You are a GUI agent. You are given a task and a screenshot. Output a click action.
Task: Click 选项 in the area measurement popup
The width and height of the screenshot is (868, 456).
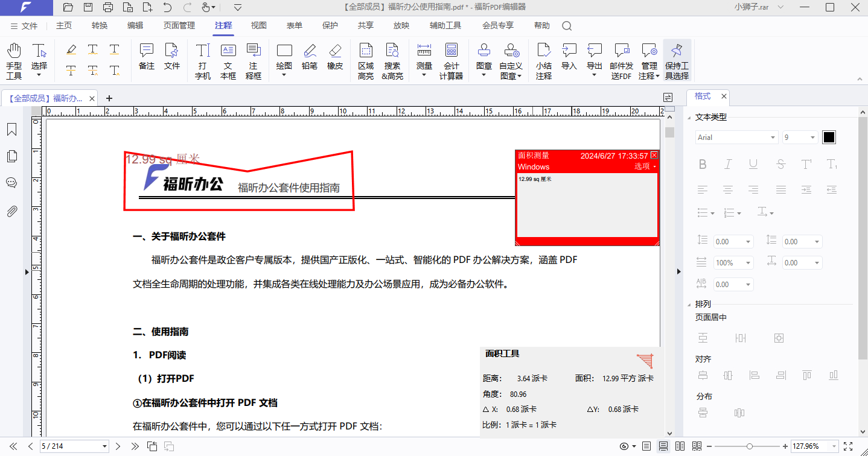click(x=645, y=166)
